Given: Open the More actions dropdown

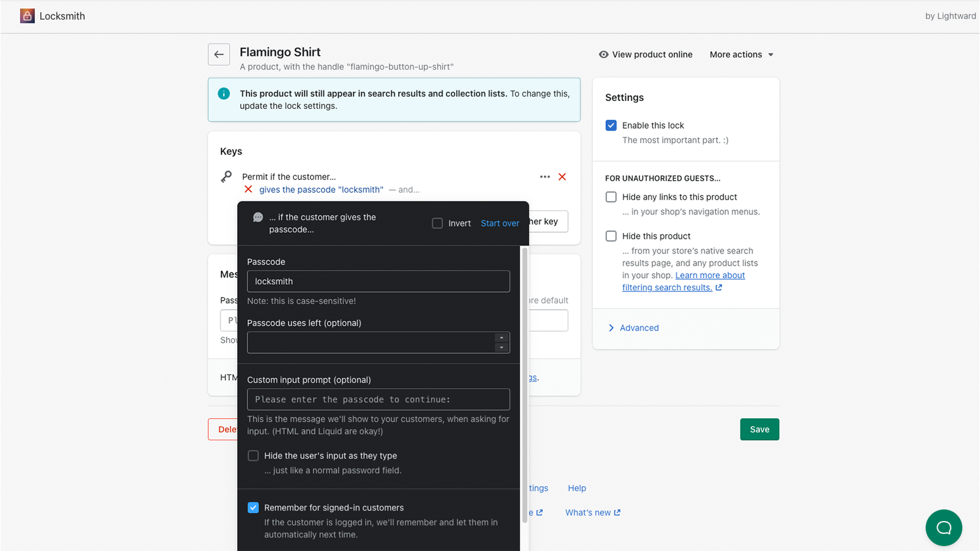Looking at the screenshot, I should click(741, 54).
